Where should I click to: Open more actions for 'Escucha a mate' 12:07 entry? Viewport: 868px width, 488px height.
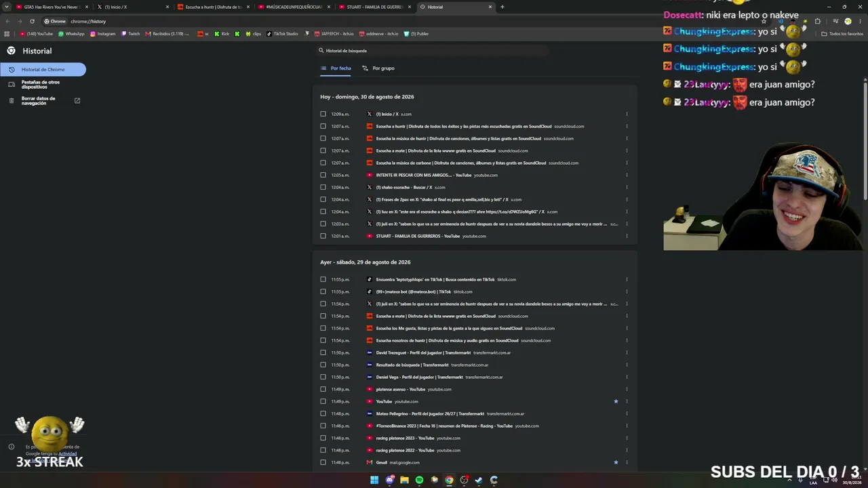[627, 150]
